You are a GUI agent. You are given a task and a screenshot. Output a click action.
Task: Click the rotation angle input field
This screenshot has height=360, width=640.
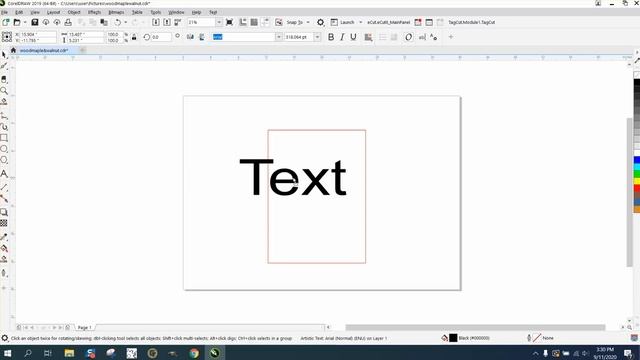tap(161, 37)
